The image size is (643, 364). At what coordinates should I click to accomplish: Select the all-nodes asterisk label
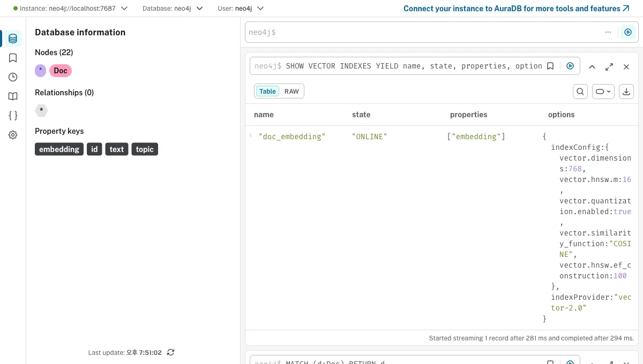[41, 71]
